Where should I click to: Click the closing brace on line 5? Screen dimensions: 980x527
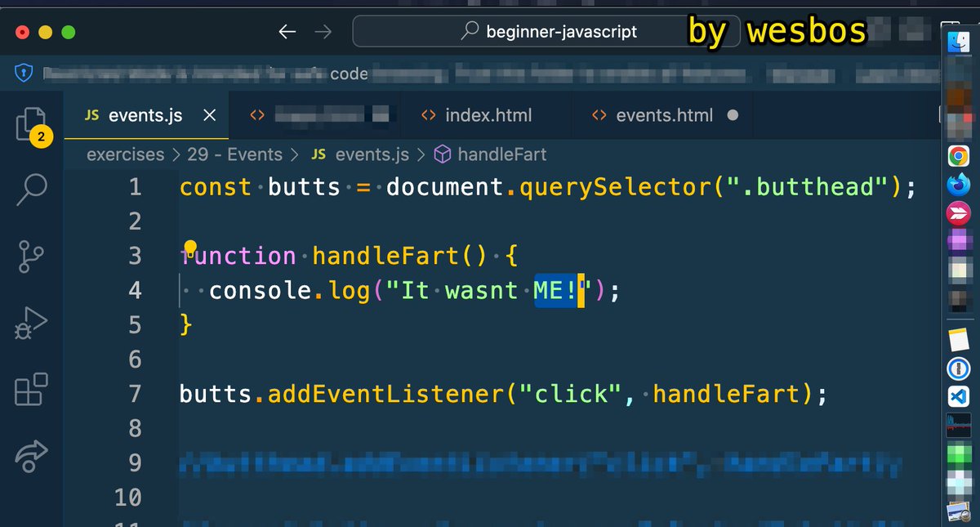(186, 325)
